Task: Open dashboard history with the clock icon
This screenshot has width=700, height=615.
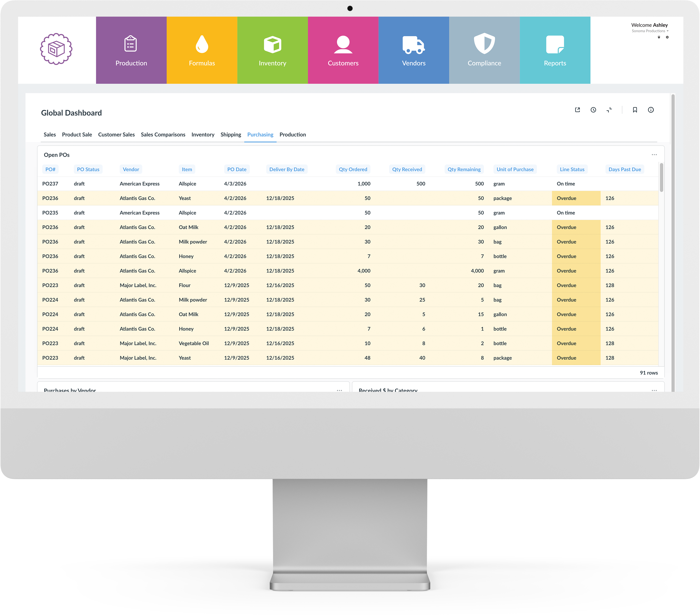Action: pos(593,110)
